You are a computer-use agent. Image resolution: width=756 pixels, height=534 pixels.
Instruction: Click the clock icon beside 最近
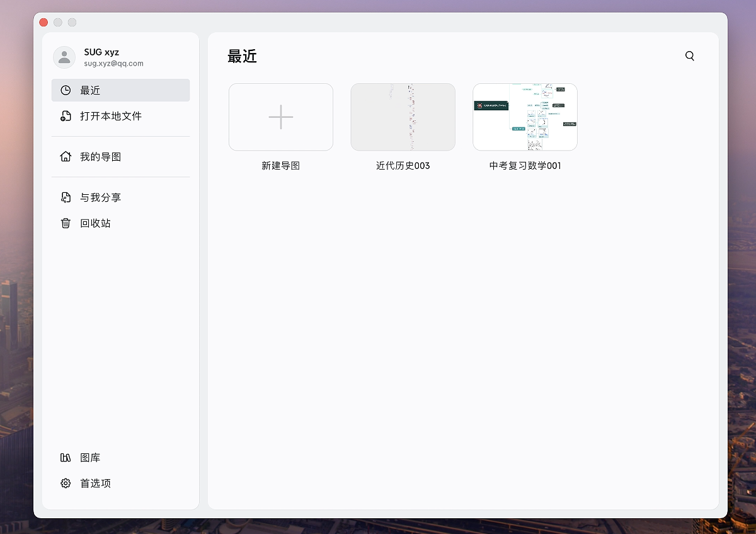point(66,90)
